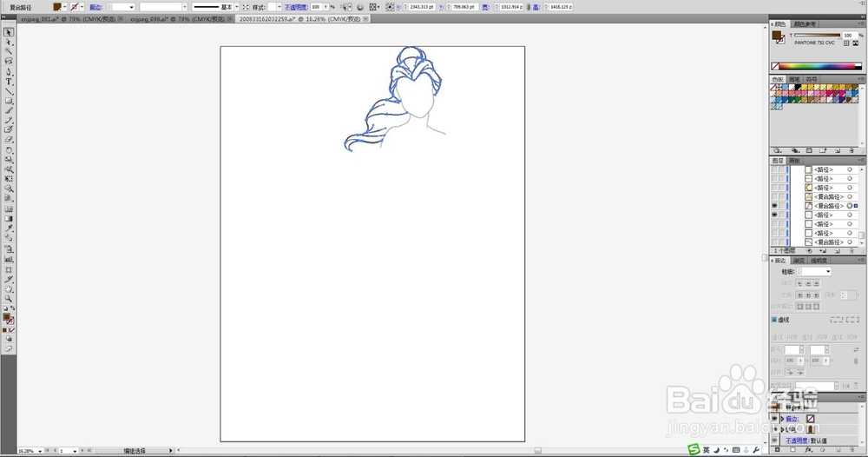Click target circle of the selected 复合路径 layer

[x=849, y=206]
